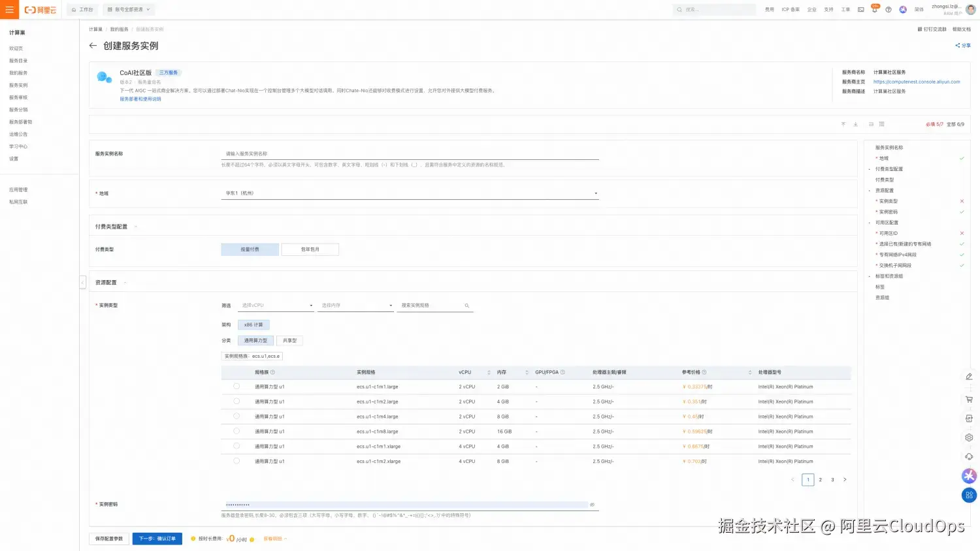Click the Alibaba Cloud logo
Screen dimensions: 980x551
41,10
